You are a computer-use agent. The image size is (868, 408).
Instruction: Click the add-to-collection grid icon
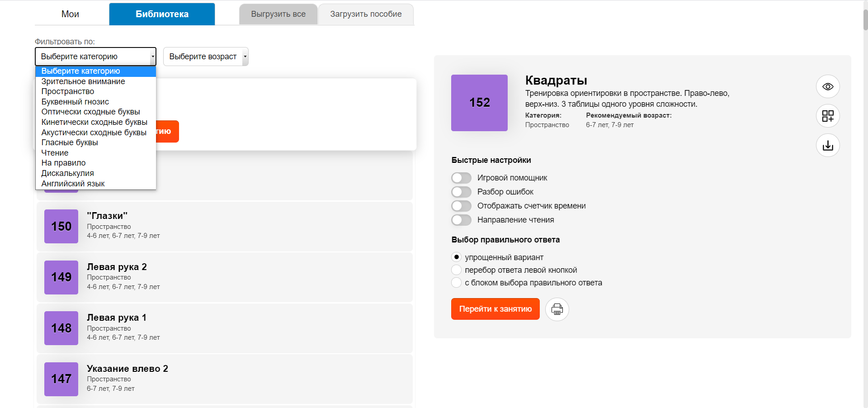(x=827, y=116)
